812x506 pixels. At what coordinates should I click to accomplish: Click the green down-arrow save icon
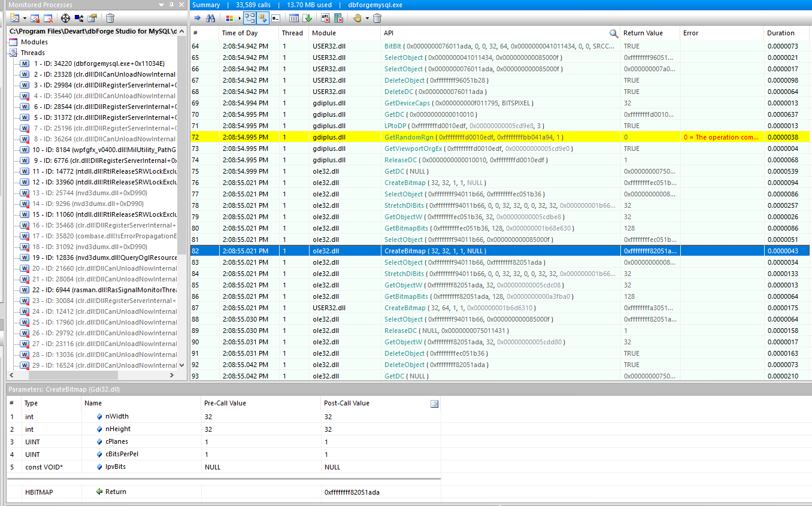point(307,18)
